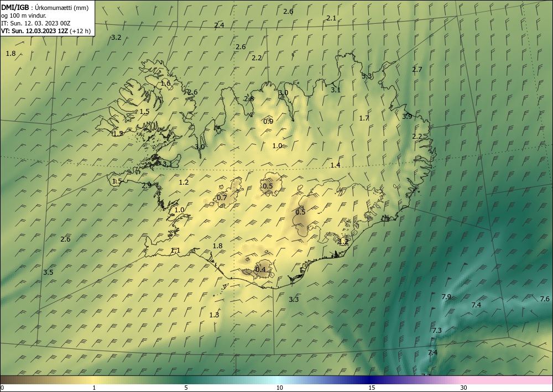Click the 2.1 value near the top
This screenshot has height=392, width=553.
(331, 18)
